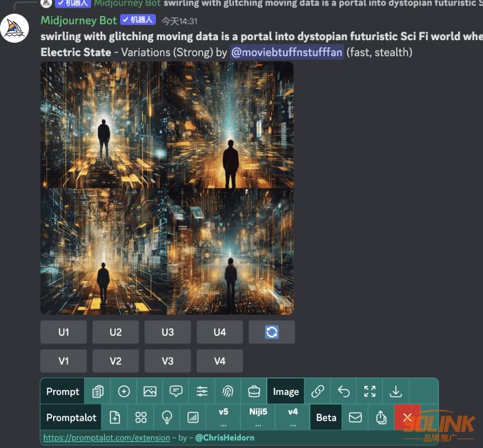Click the fingerprint icon
The height and width of the screenshot is (448, 483).
[x=228, y=391]
